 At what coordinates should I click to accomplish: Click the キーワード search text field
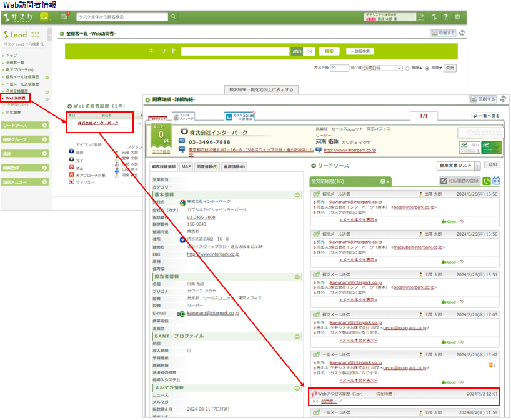click(236, 51)
